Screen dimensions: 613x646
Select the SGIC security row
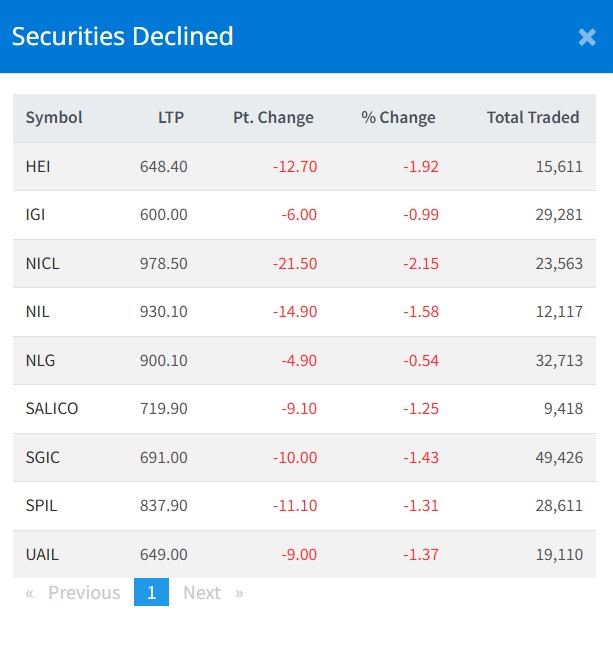pos(43,457)
